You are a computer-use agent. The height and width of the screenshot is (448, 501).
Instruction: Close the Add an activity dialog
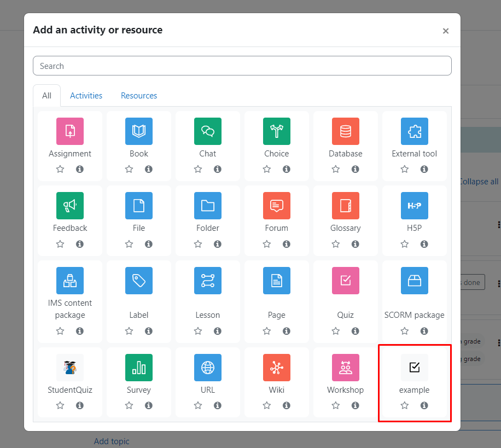click(x=446, y=31)
